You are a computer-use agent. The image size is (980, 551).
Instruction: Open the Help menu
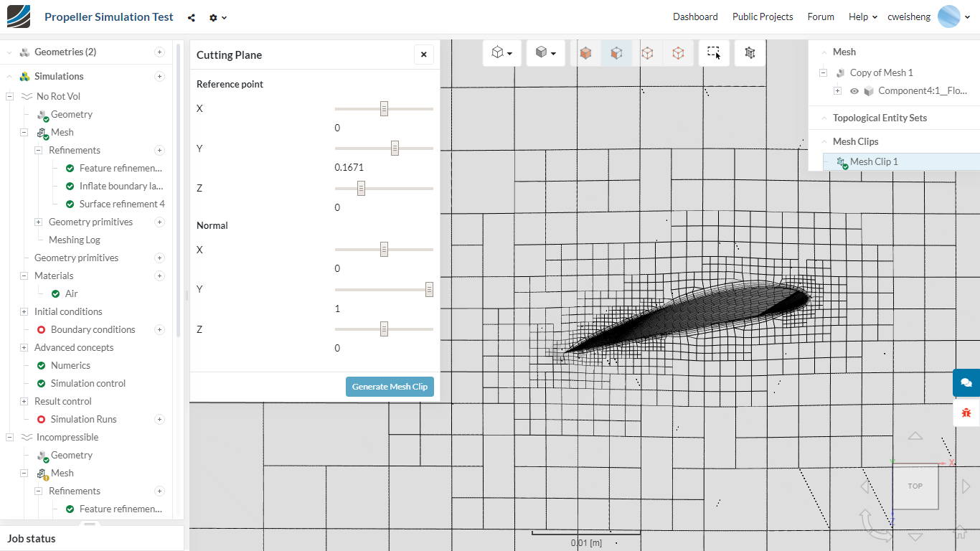(863, 17)
